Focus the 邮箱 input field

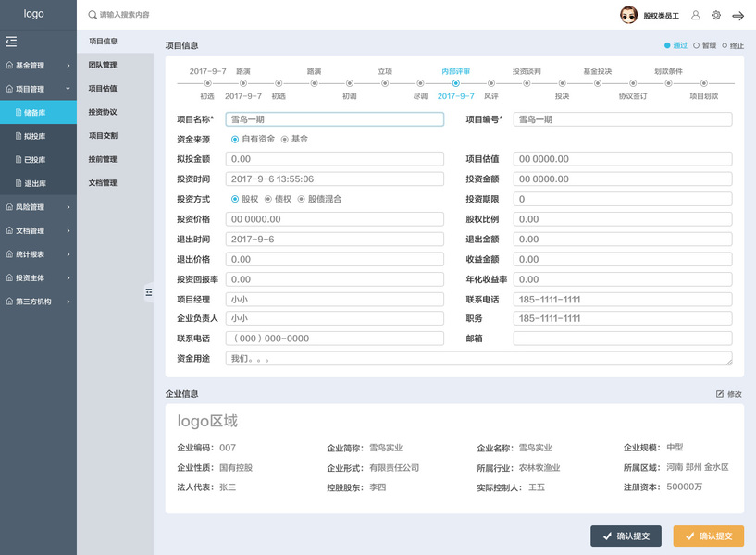tap(623, 339)
